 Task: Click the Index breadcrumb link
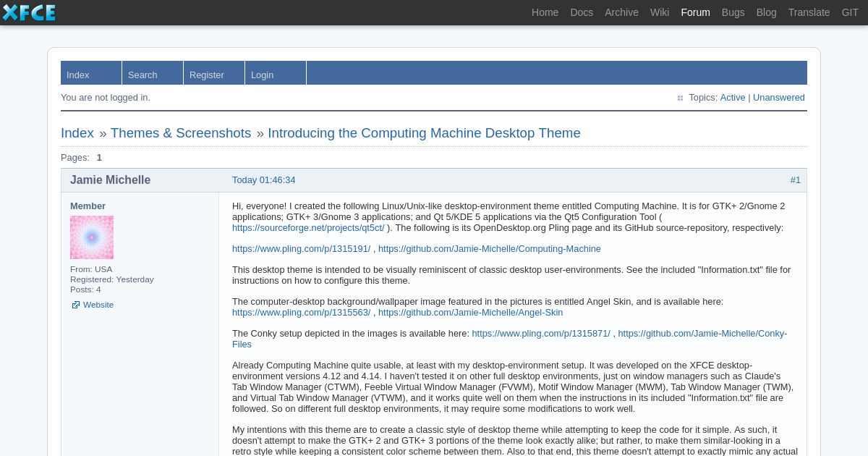click(77, 133)
